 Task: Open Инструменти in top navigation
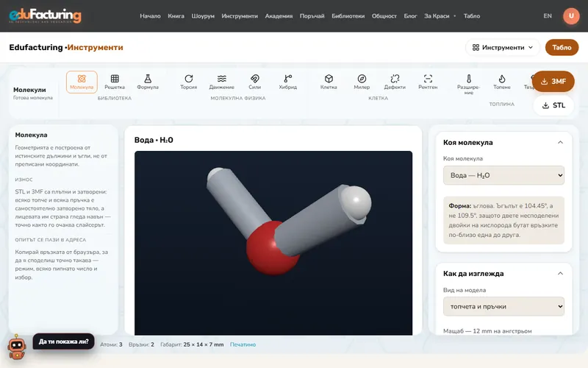pos(240,15)
